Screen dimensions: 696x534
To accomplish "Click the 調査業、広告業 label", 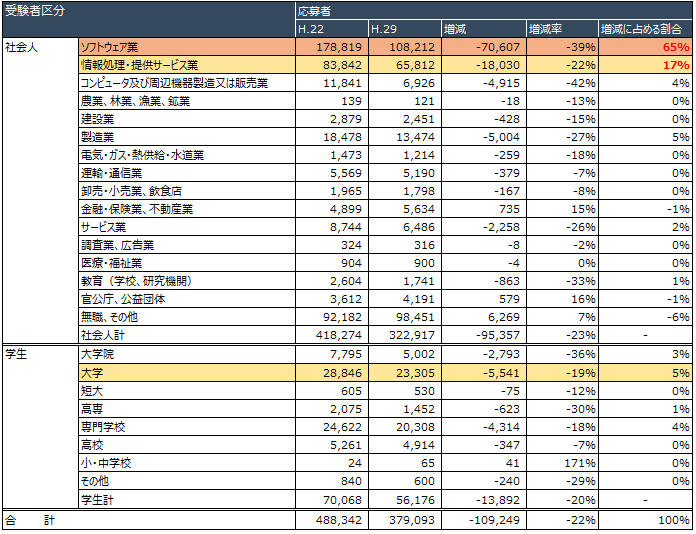I will point(117,245).
